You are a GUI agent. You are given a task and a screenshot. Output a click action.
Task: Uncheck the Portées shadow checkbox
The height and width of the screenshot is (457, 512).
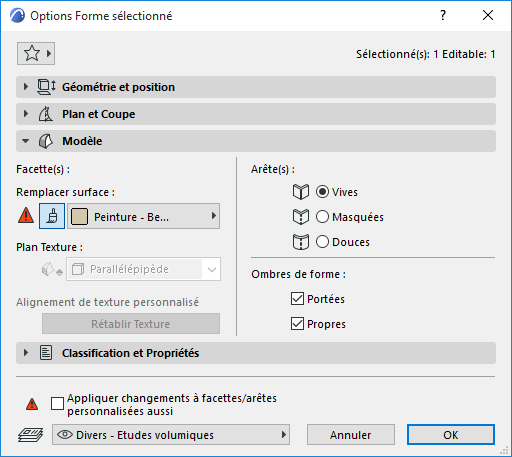tap(297, 299)
